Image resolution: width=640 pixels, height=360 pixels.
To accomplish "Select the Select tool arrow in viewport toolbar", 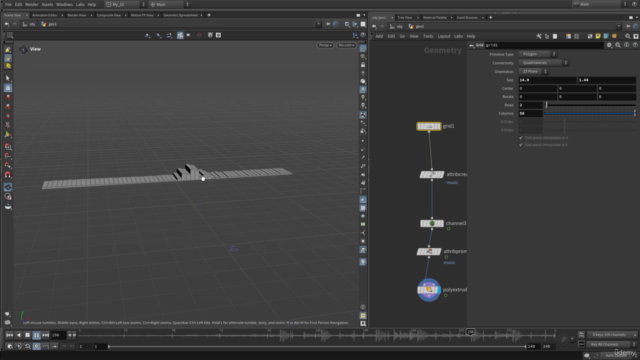I will coord(8,78).
